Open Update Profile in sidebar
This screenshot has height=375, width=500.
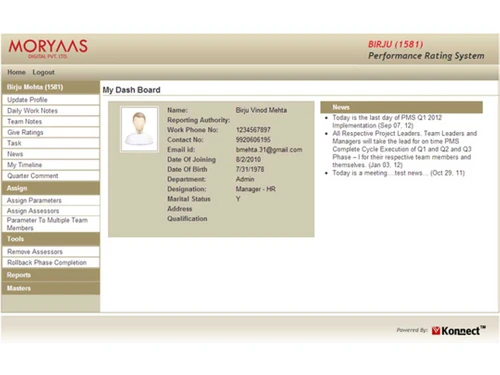point(51,100)
